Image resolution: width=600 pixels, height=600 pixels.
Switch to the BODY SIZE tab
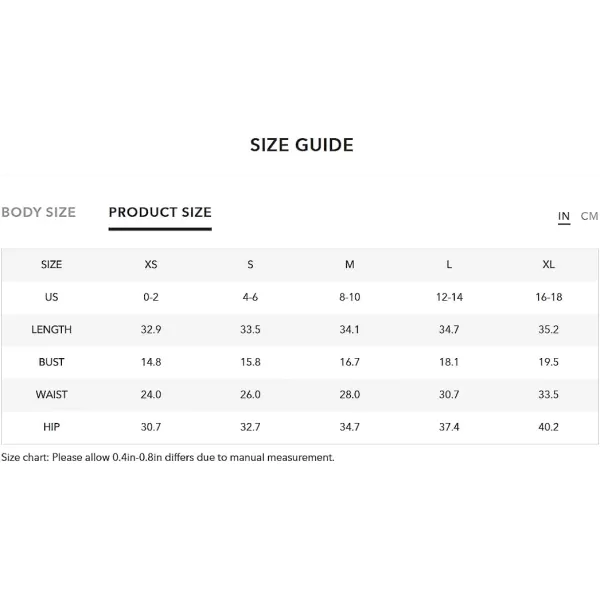tap(38, 212)
